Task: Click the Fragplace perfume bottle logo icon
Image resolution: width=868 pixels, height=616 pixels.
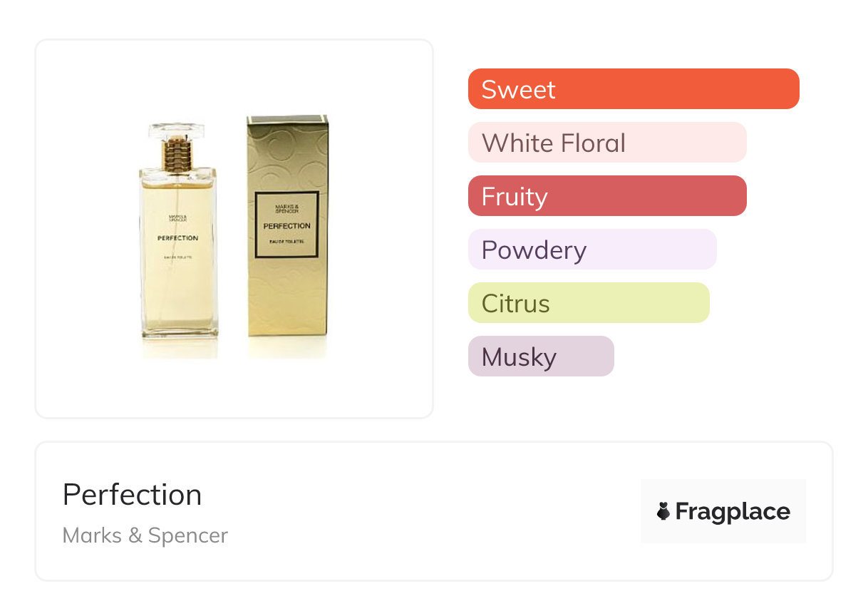Action: click(x=663, y=511)
